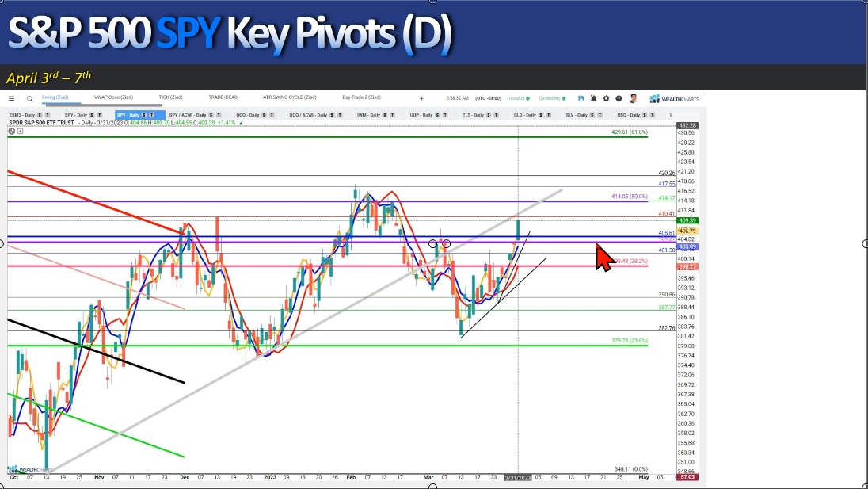Image resolution: width=868 pixels, height=489 pixels.
Task: Click the (UTC -04:00) timezone label
Action: 488,98
